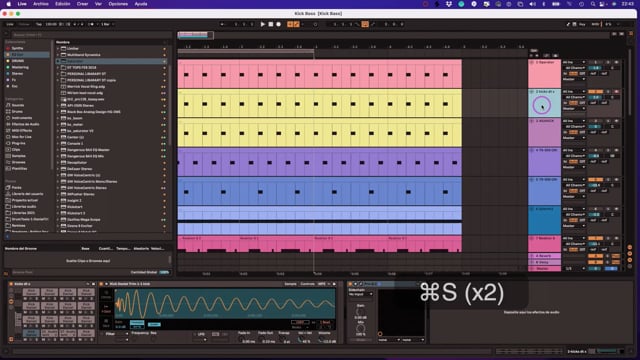Arm track 1 Operator for recording
The width and height of the screenshot is (640, 360).
(616, 62)
